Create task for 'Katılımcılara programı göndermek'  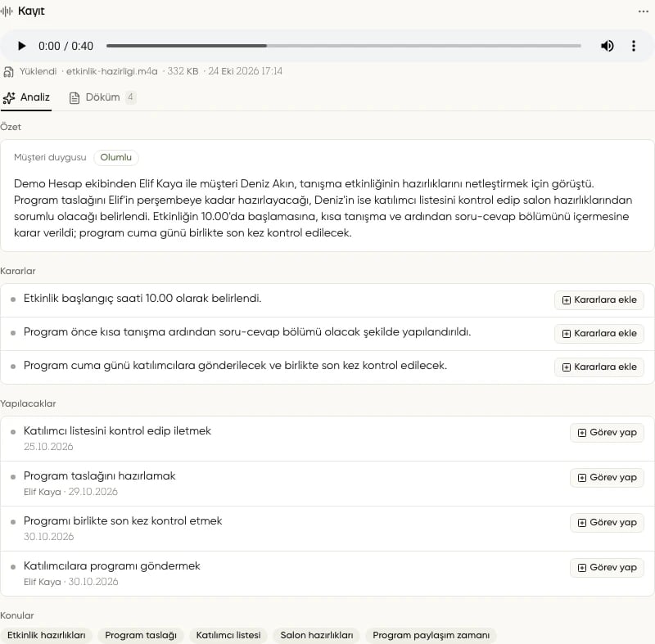(607, 568)
